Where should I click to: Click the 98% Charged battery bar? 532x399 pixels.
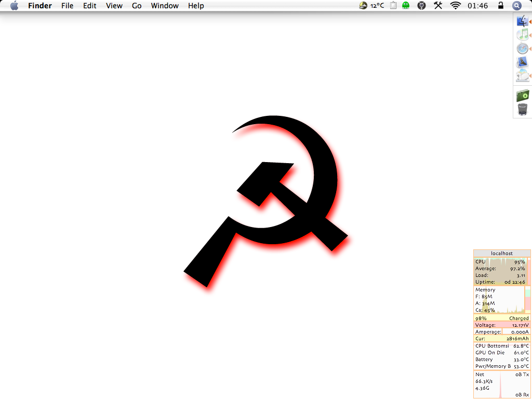click(x=502, y=318)
